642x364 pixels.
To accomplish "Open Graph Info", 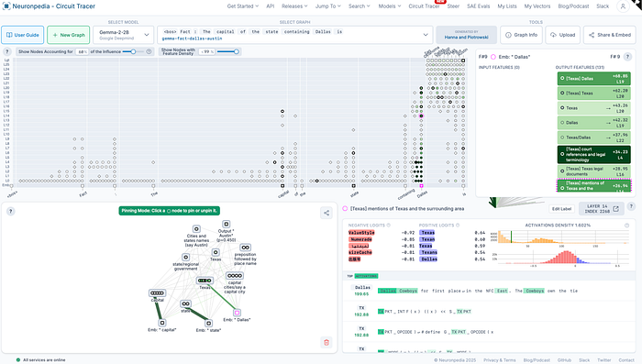I will click(521, 35).
